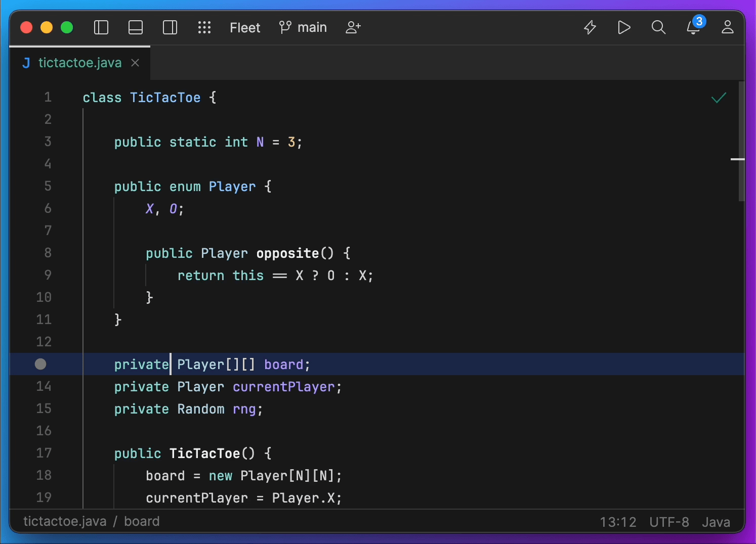Open the UTF-8 encoding selector
Image resolution: width=756 pixels, height=544 pixels.
click(x=669, y=522)
